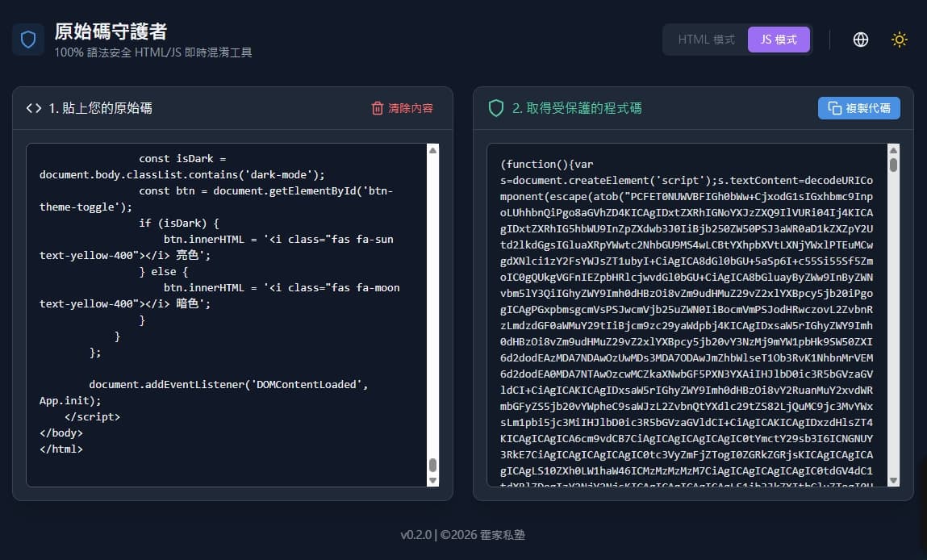The height and width of the screenshot is (560, 927).
Task: Click the up arrow of source code scrollbar
Action: pyautogui.click(x=432, y=150)
